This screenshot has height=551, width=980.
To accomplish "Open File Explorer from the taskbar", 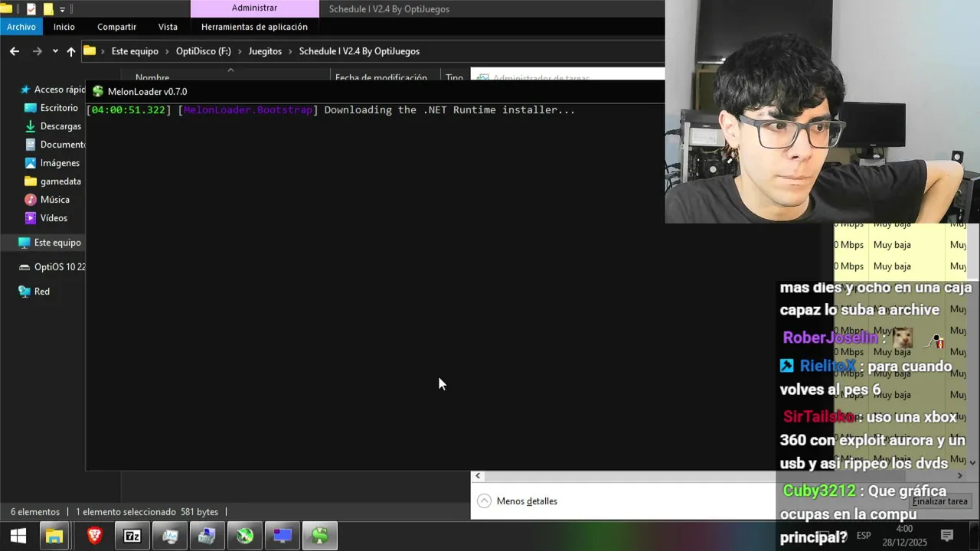I will [x=54, y=536].
